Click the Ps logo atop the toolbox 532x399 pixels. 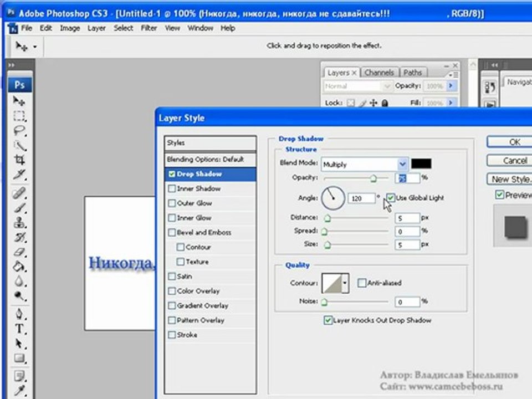pyautogui.click(x=20, y=85)
